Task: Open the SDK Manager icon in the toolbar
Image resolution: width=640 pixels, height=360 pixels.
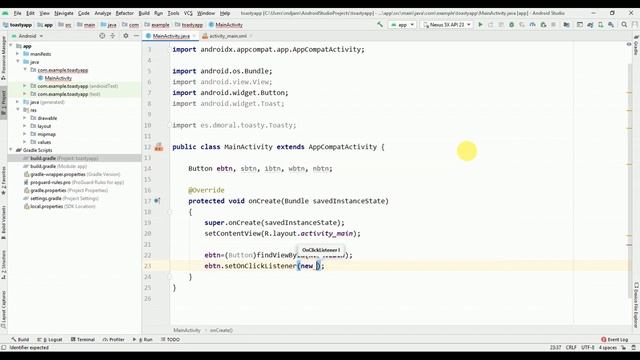Action: [x=611, y=25]
